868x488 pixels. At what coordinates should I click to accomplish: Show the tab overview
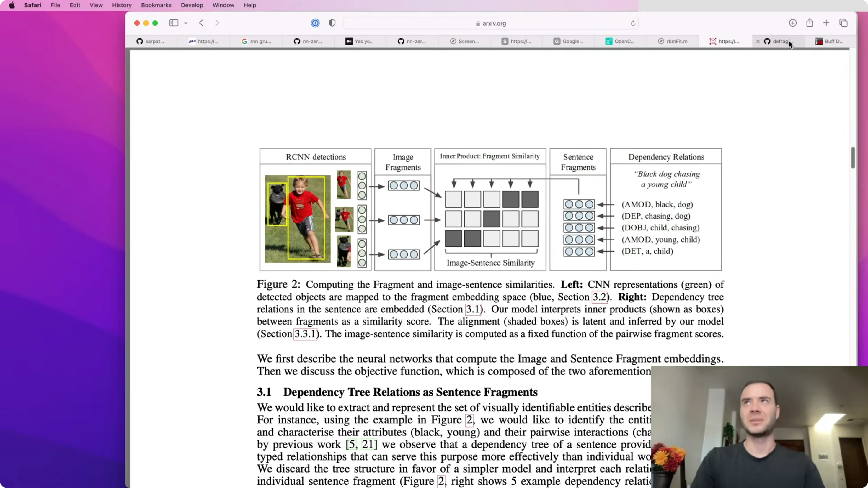point(843,23)
